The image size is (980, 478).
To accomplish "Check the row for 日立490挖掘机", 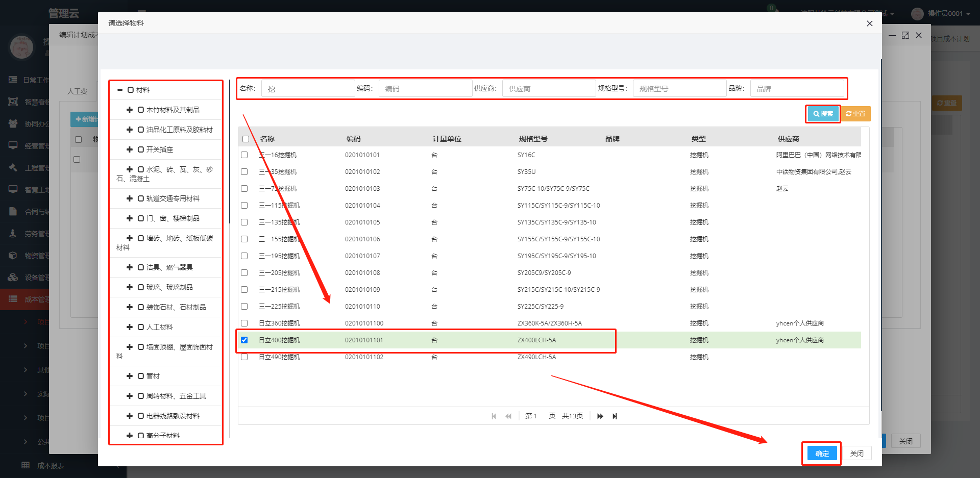I will [244, 357].
